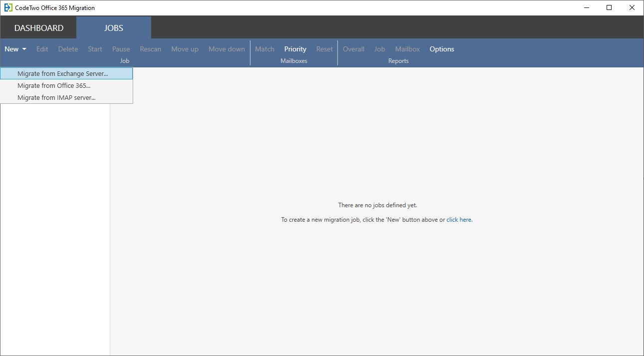644x356 pixels.
Task: Hit the Pause toolbar button
Action: (121, 49)
